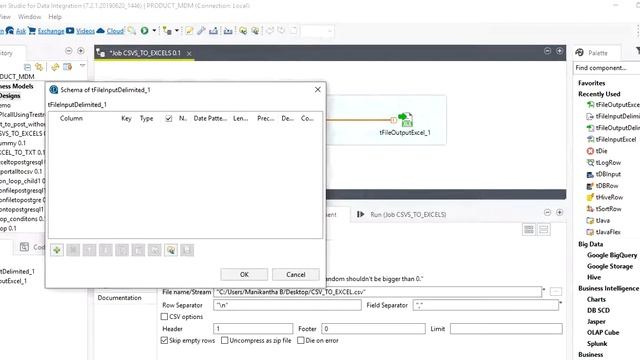Select tDie icon in palette
This screenshot has width=640, height=360.
(590, 151)
